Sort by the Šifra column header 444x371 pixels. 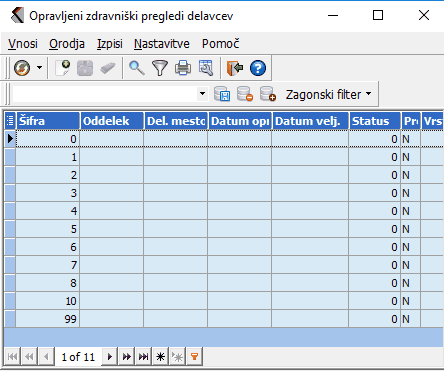48,121
